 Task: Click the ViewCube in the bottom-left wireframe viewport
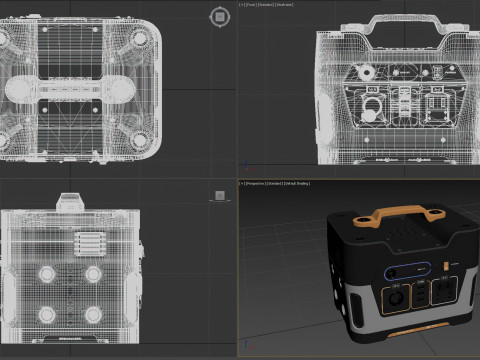pyautogui.click(x=220, y=196)
